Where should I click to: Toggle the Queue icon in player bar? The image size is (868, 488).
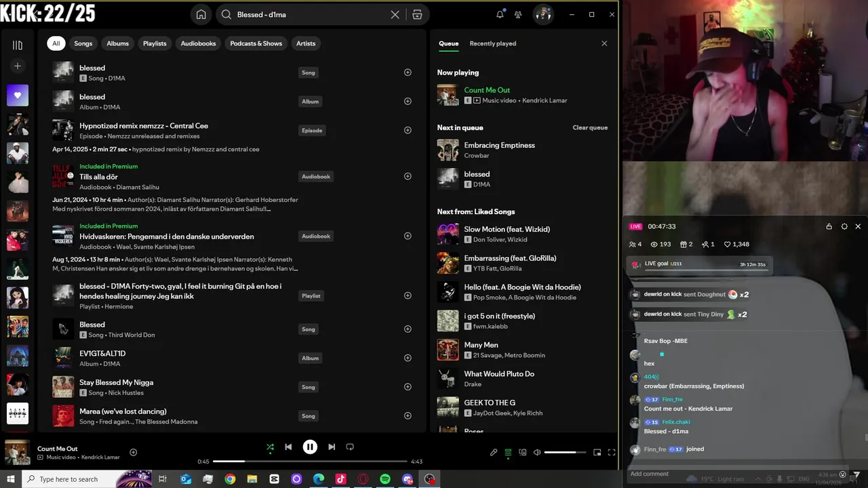coord(508,452)
